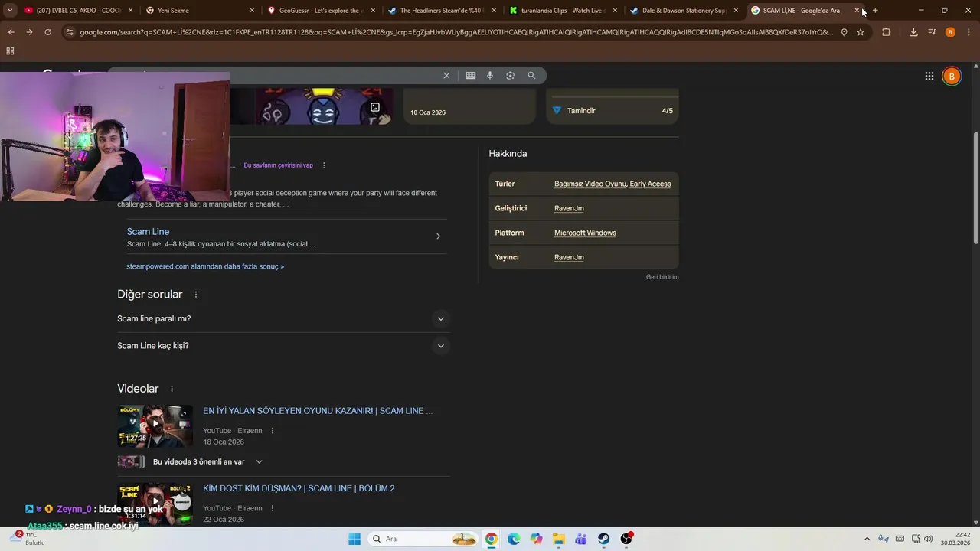The image size is (980, 551).
Task: Close the GeoGuessr tab
Action: pyautogui.click(x=373, y=11)
